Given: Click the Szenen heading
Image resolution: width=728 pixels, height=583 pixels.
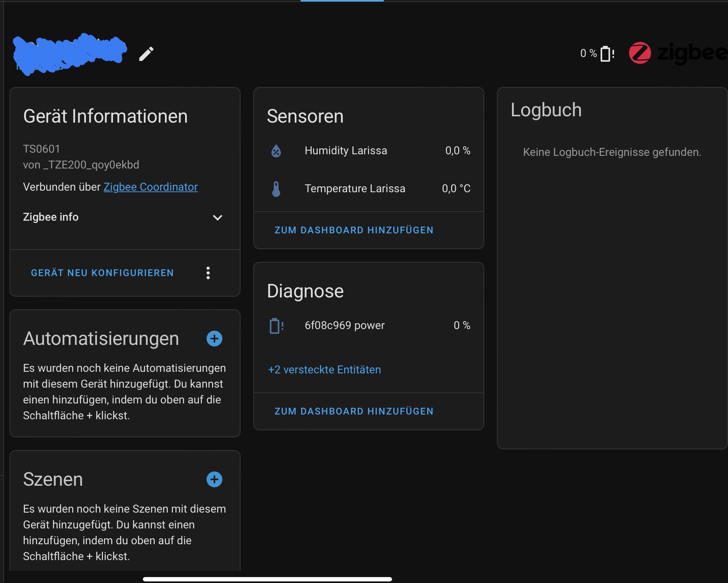Looking at the screenshot, I should [53, 479].
